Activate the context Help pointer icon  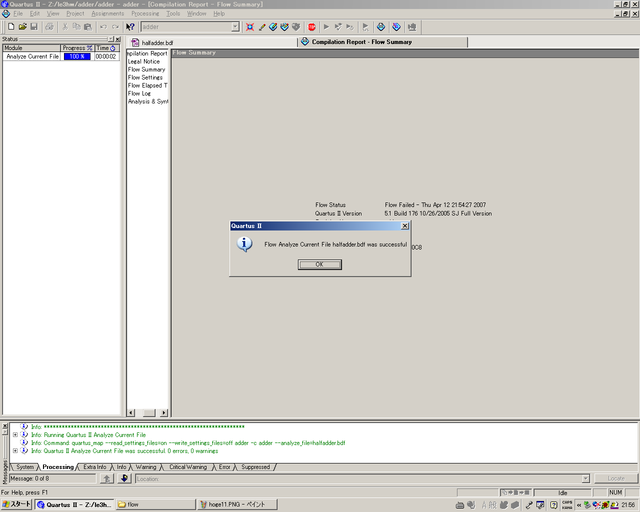coord(130,27)
